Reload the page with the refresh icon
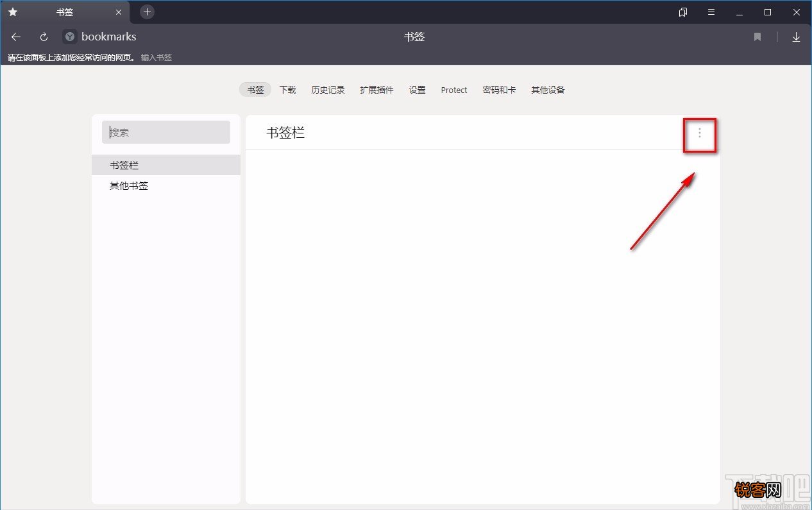 44,37
